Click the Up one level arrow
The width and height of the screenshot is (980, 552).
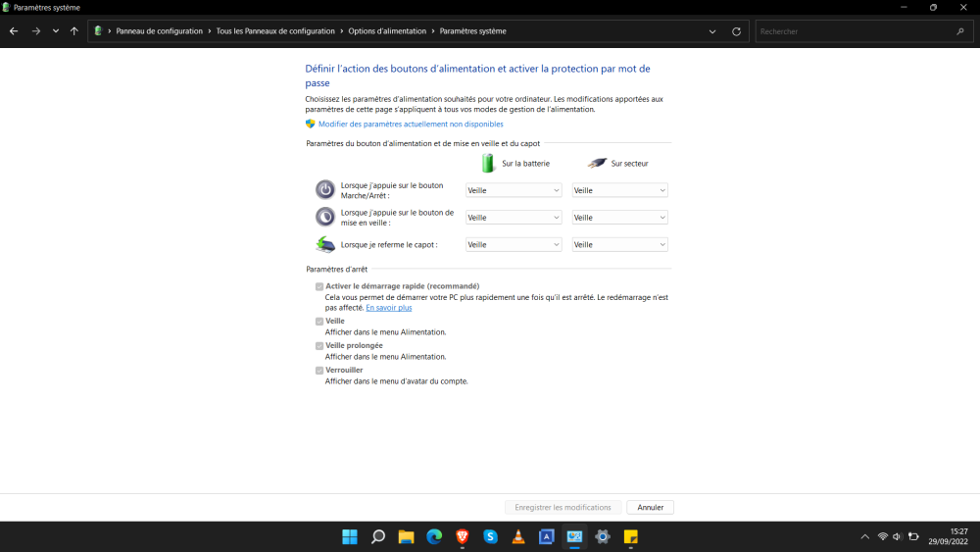pyautogui.click(x=74, y=31)
